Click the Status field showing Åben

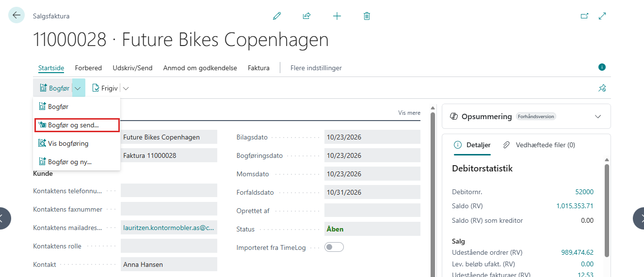click(x=372, y=229)
